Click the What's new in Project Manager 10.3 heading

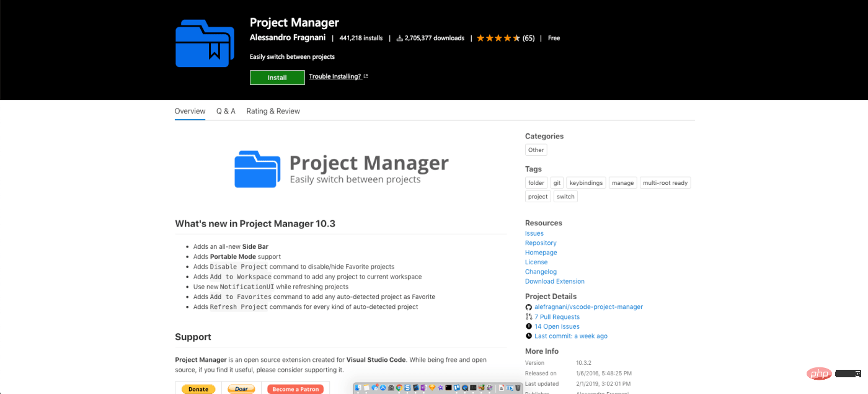[255, 223]
